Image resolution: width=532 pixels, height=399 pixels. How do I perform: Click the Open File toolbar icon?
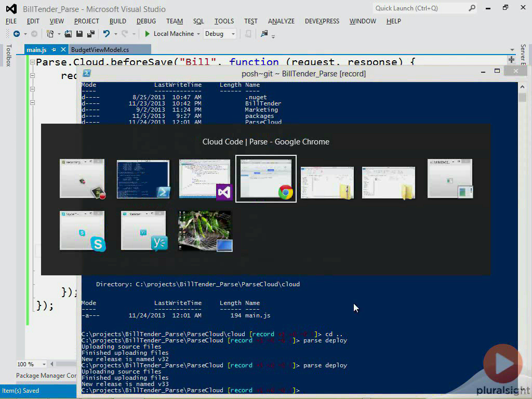click(x=68, y=34)
